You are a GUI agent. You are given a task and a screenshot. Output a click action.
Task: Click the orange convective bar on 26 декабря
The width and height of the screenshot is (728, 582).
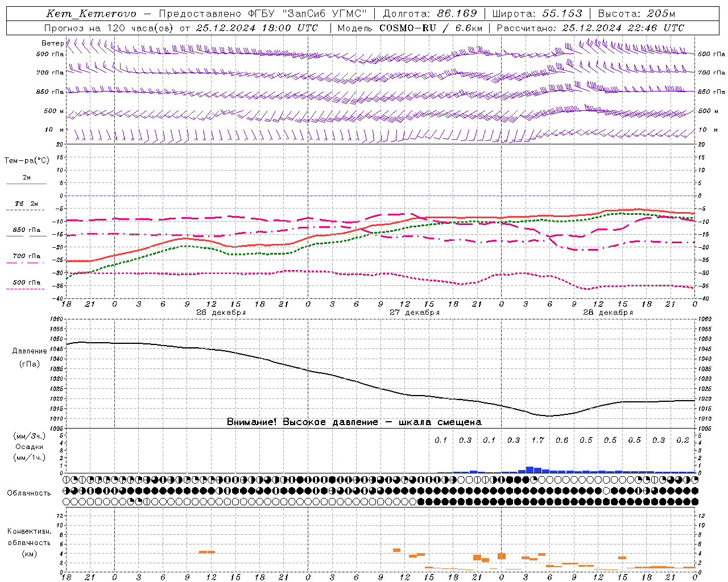(x=207, y=552)
